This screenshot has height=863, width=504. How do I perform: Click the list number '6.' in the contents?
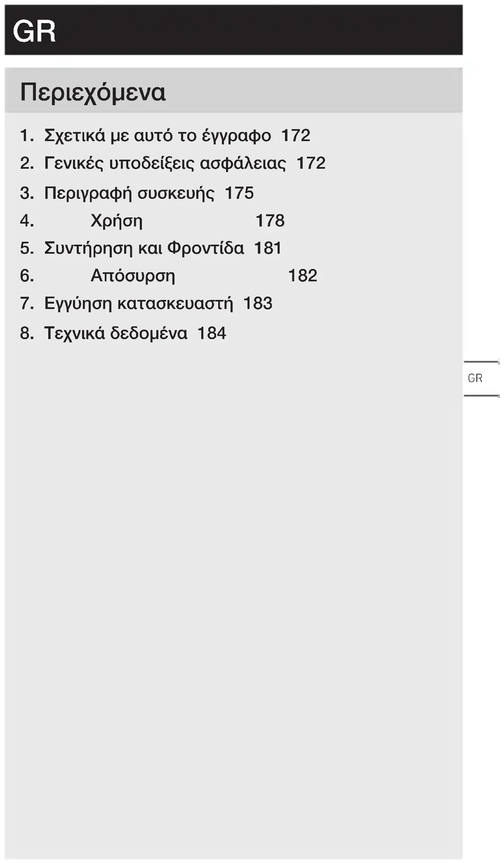(x=27, y=276)
